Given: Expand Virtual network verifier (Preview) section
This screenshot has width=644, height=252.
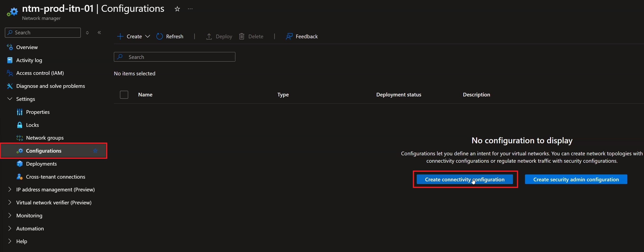Looking at the screenshot, I should tap(10, 202).
